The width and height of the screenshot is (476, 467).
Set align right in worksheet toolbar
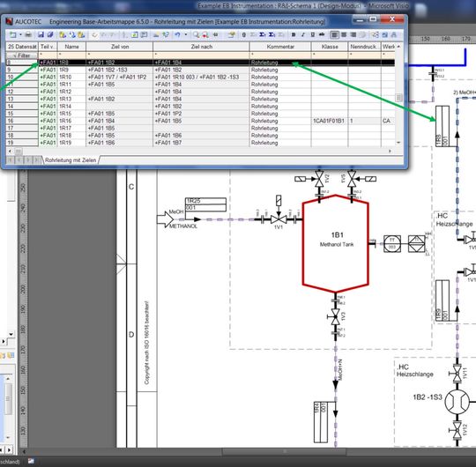pos(353,35)
